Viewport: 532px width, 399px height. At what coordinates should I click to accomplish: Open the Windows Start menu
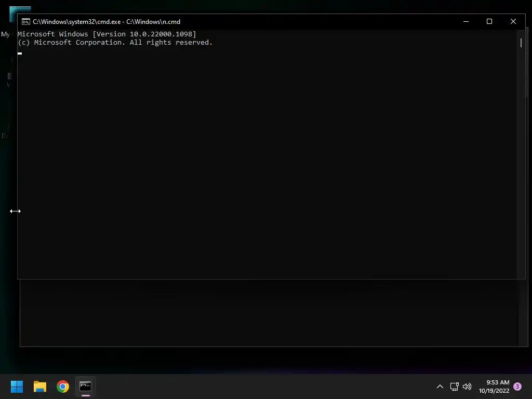17,387
